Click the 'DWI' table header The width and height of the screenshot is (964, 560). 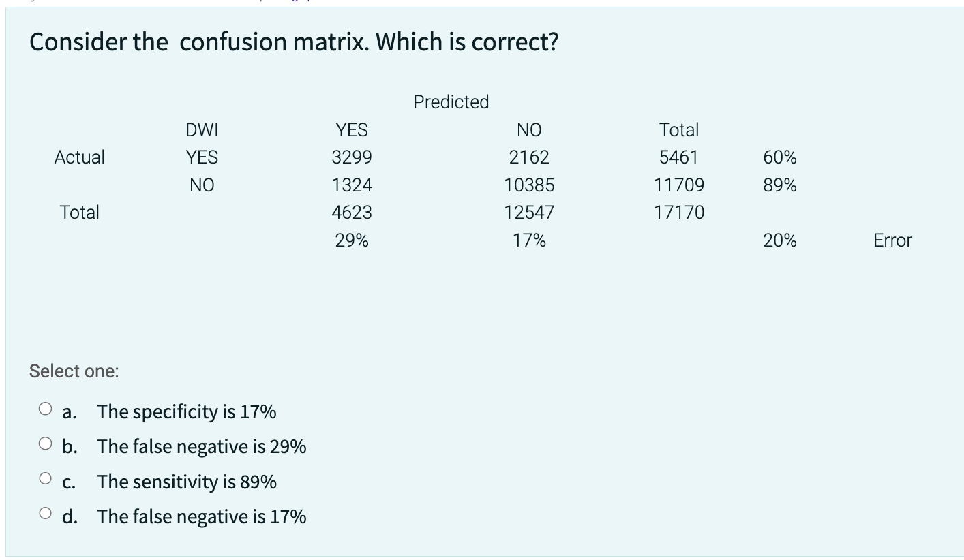(202, 129)
